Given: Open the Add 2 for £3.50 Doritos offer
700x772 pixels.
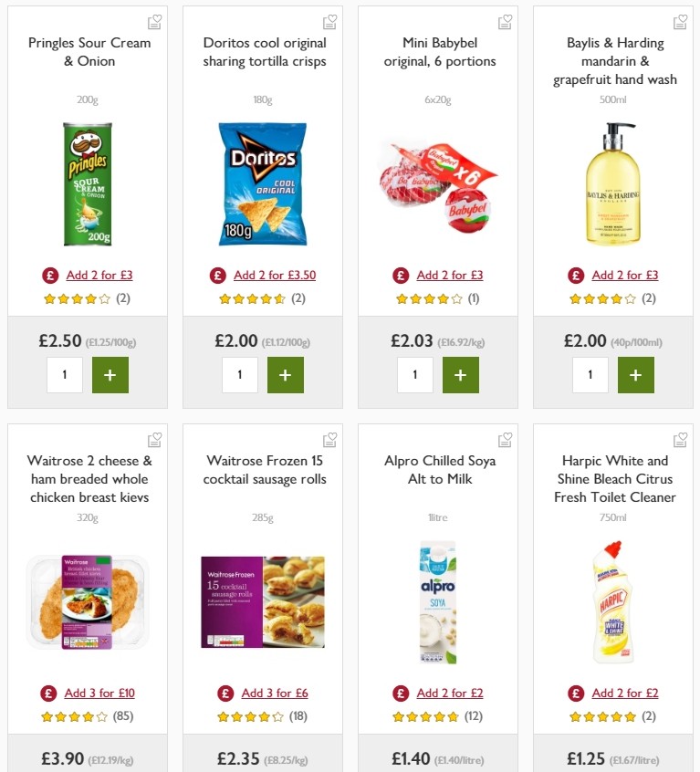Looking at the screenshot, I should pyautogui.click(x=273, y=275).
